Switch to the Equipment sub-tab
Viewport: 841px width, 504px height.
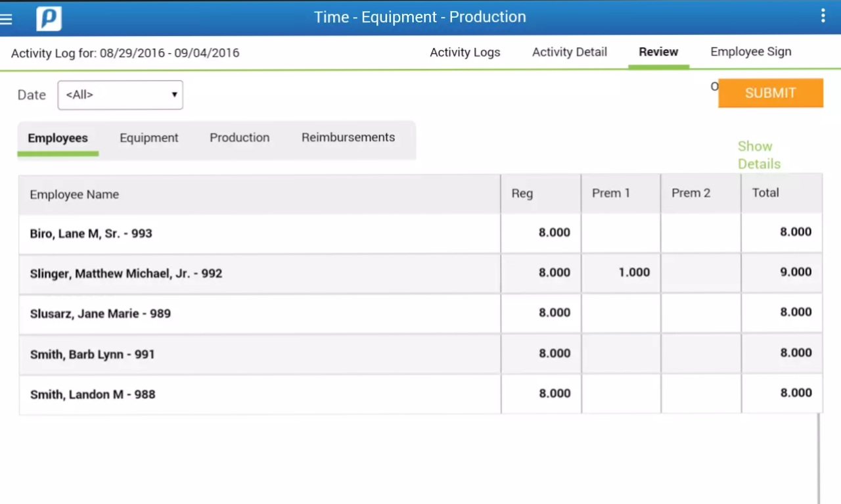[148, 138]
